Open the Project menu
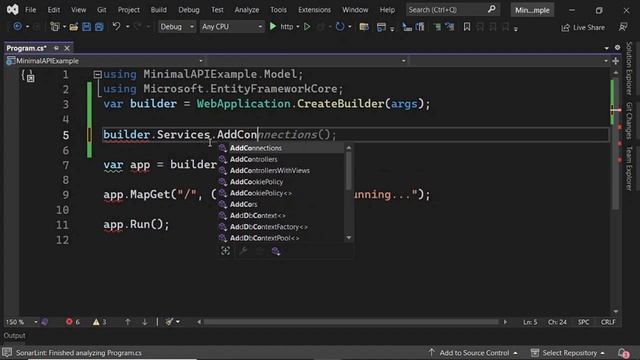The image size is (640, 360). 129,10
